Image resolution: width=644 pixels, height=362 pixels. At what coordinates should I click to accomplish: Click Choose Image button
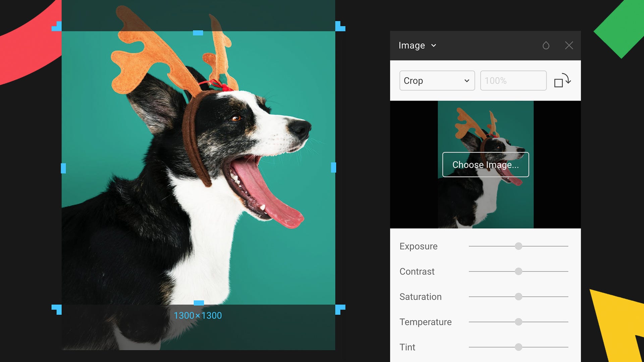coord(485,165)
